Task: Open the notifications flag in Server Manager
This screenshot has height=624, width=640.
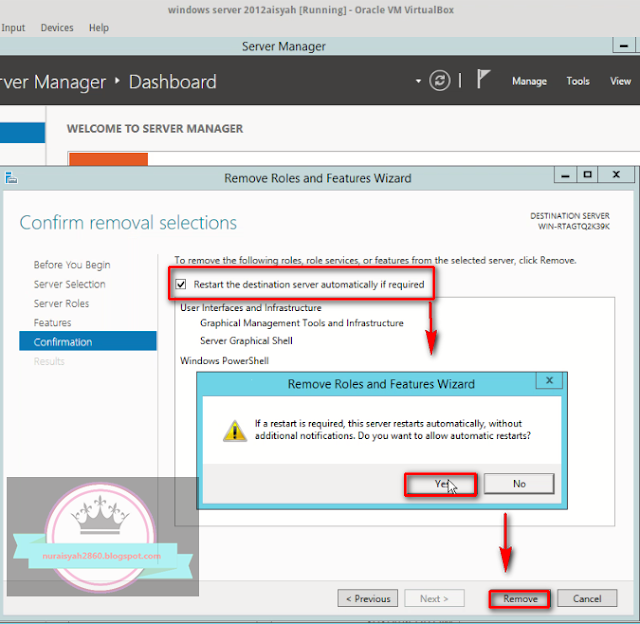Action: pyautogui.click(x=483, y=78)
